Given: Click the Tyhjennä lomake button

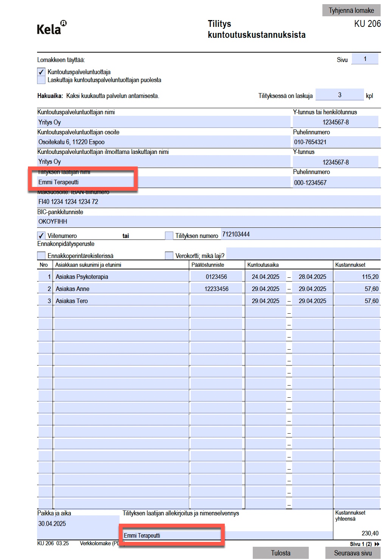Looking at the screenshot, I should coord(351,10).
